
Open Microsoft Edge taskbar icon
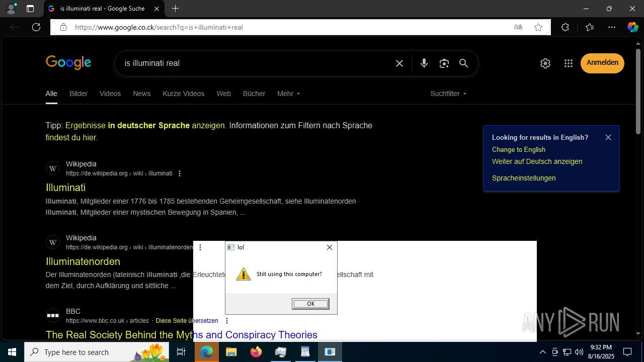207,352
